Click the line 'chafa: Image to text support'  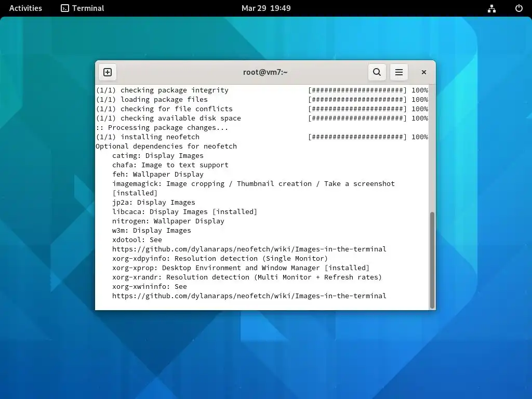tap(170, 165)
